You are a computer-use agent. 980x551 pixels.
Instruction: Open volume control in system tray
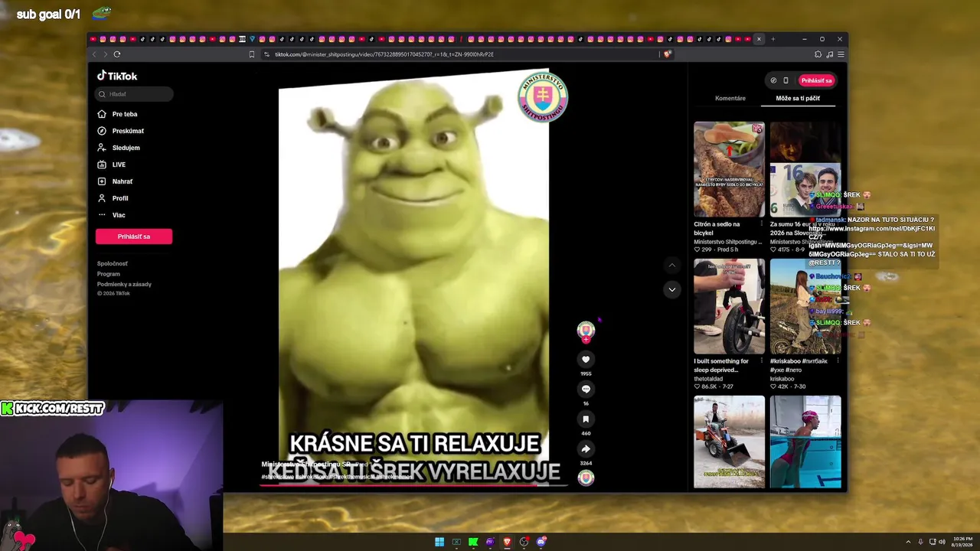click(x=942, y=542)
